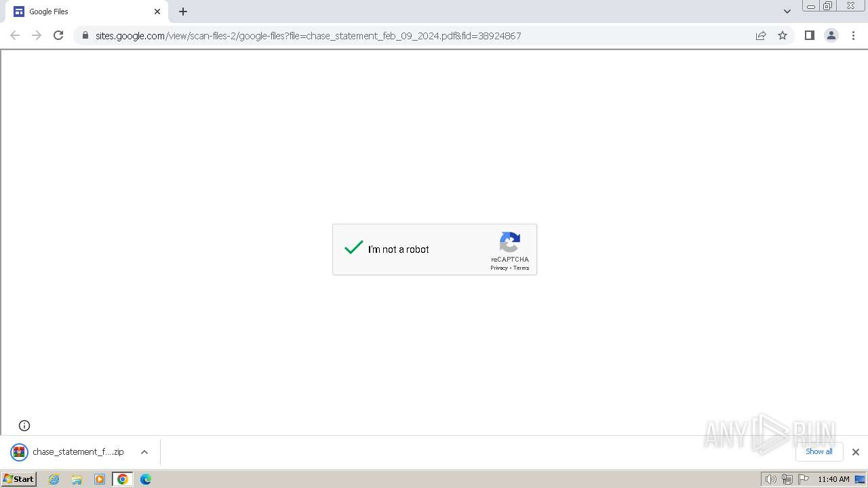Image resolution: width=868 pixels, height=488 pixels.
Task: Open the tab search chevron
Action: point(787,12)
